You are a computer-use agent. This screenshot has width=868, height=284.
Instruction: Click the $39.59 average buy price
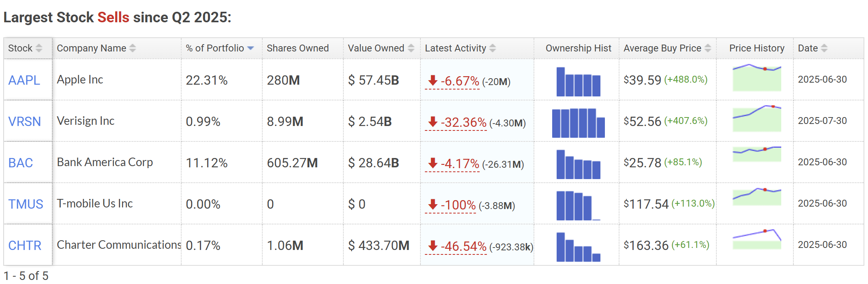coord(642,80)
